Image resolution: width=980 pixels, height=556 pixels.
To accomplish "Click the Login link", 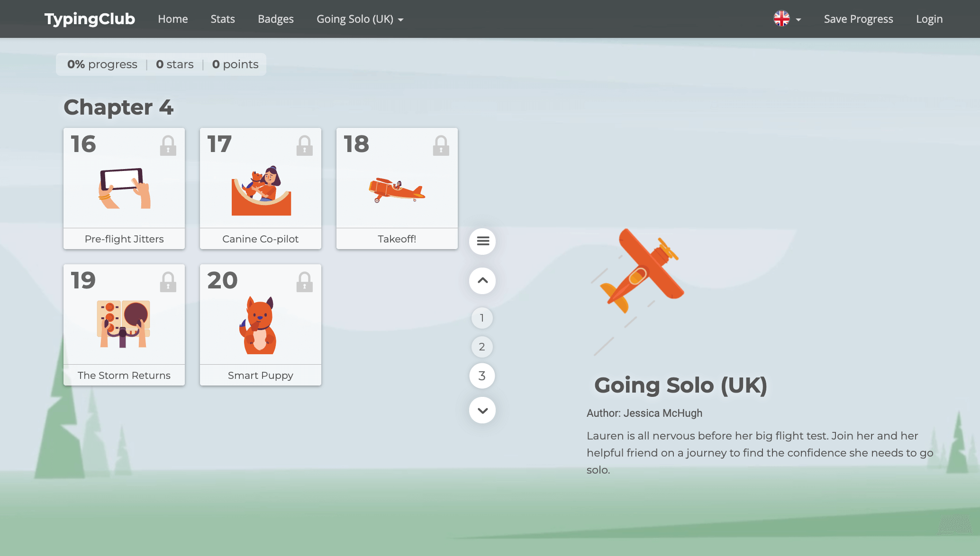I will pos(929,19).
